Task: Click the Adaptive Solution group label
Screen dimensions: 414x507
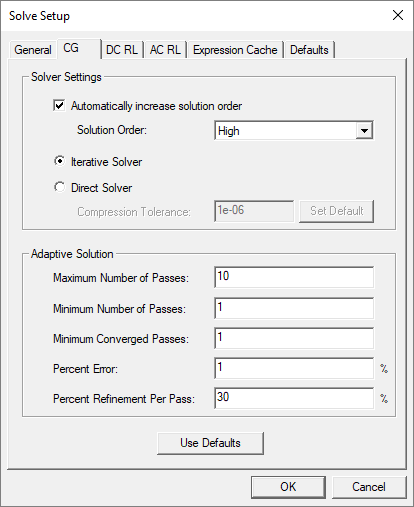Action: coord(72,254)
